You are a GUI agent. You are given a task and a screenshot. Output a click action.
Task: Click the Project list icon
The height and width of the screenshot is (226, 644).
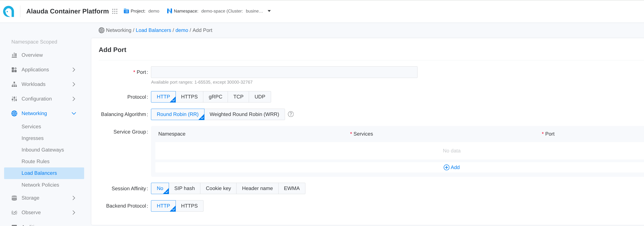point(126,11)
